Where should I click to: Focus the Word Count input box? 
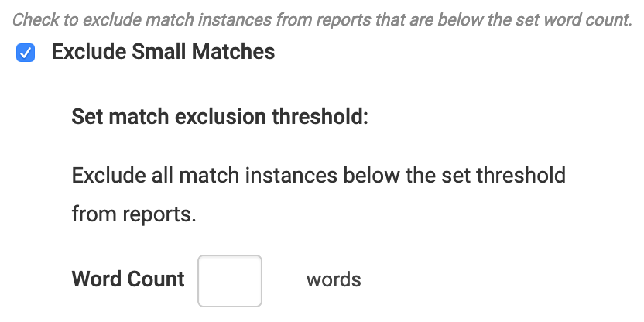click(230, 280)
